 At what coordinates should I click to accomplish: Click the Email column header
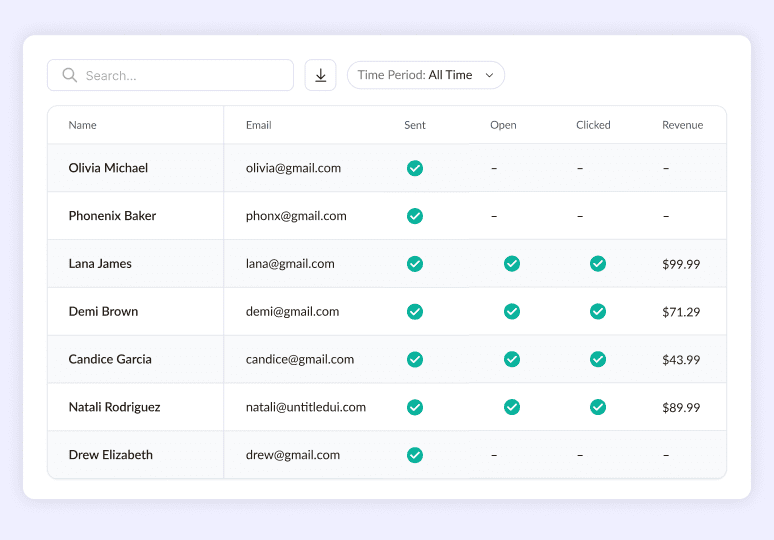pos(259,125)
